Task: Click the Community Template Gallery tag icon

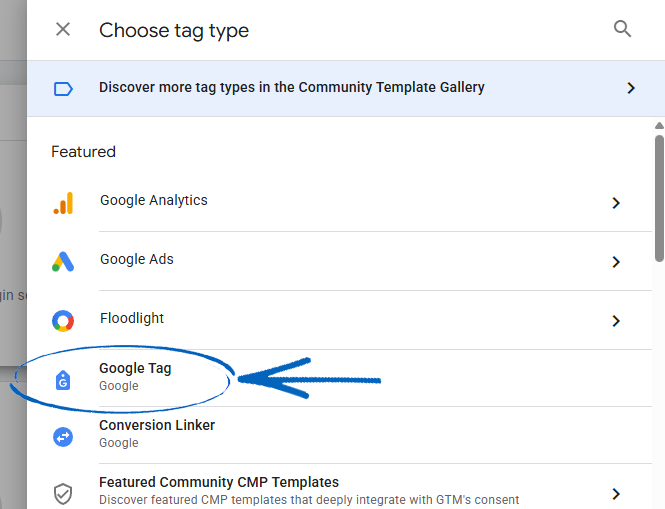Action: pyautogui.click(x=63, y=89)
